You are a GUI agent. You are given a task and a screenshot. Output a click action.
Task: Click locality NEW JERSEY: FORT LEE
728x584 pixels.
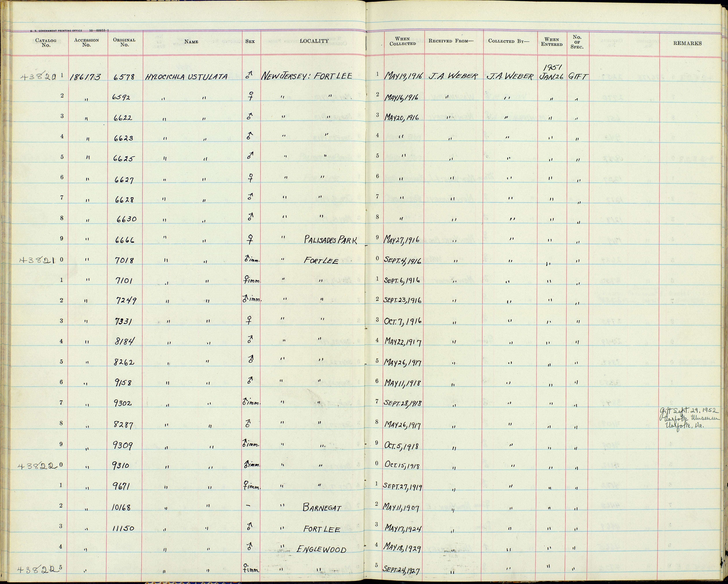click(307, 76)
